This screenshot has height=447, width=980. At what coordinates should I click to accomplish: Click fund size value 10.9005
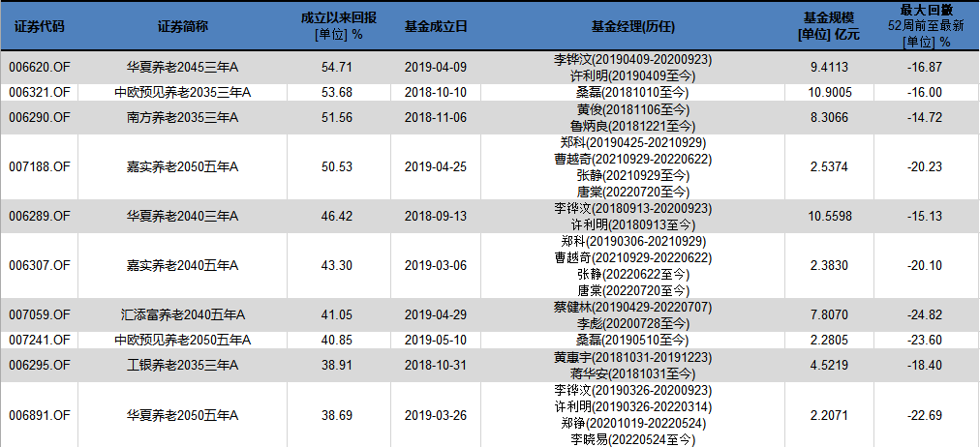click(829, 92)
